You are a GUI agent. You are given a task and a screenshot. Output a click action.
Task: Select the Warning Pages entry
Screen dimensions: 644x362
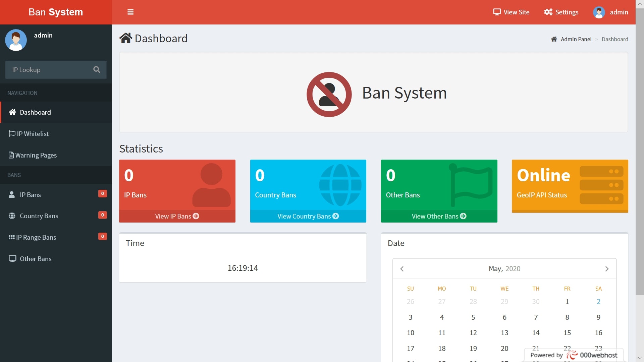click(36, 155)
